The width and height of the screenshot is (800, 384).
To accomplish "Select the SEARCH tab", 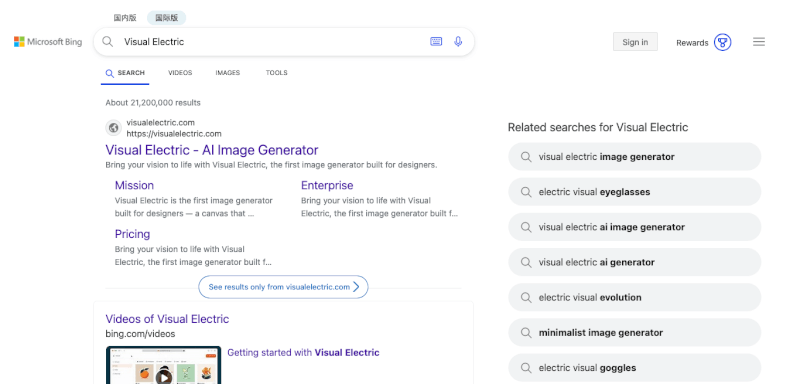I will 125,73.
